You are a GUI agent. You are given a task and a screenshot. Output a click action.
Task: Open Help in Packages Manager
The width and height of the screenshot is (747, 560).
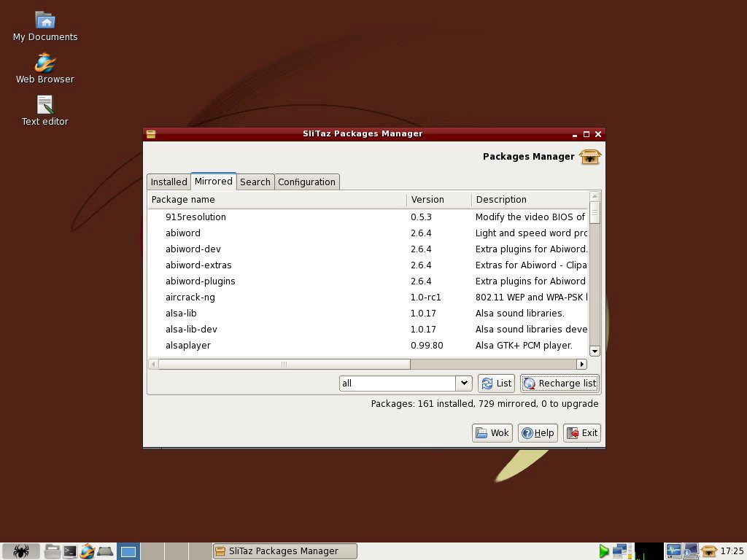tap(538, 433)
